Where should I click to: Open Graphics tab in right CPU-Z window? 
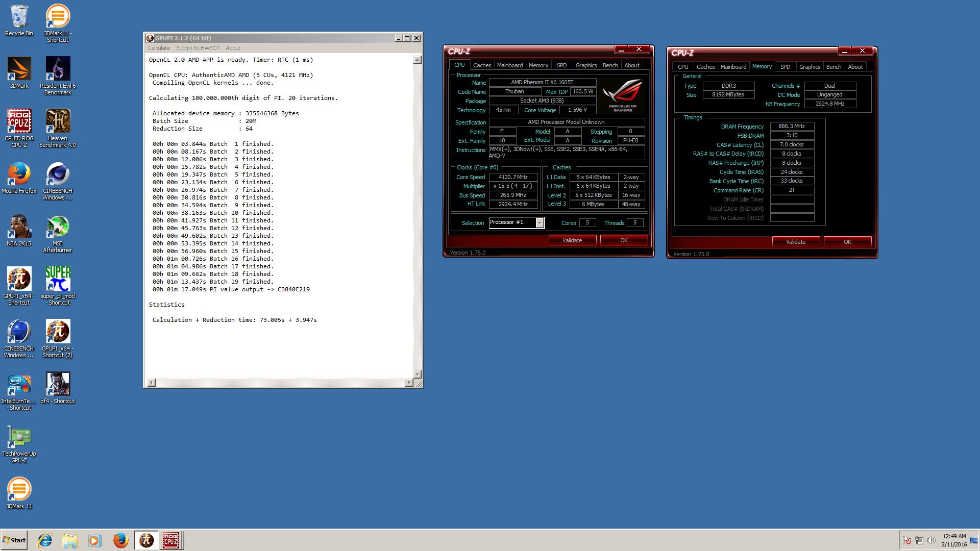tap(810, 67)
